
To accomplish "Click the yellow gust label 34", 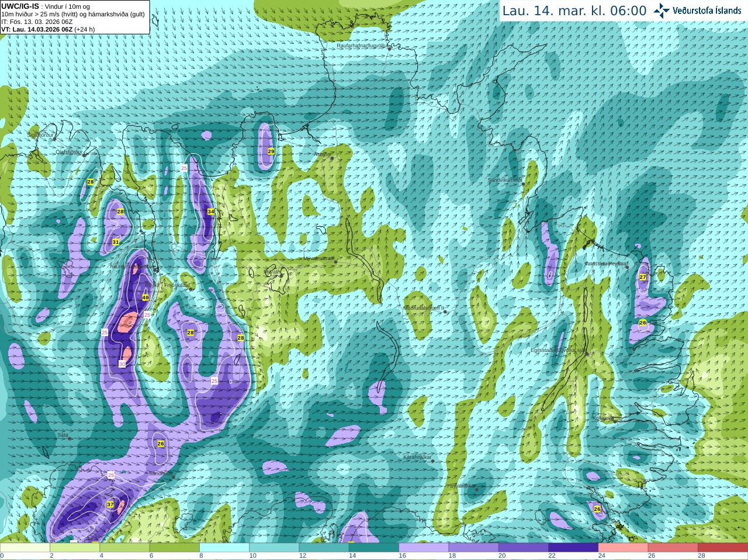I will tap(210, 212).
